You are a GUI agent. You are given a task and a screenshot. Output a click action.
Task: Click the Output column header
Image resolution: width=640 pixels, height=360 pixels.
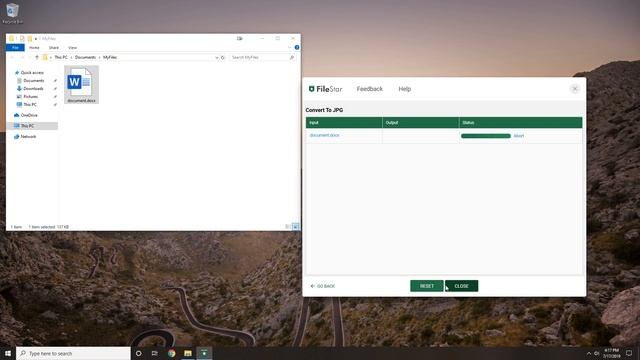point(421,122)
